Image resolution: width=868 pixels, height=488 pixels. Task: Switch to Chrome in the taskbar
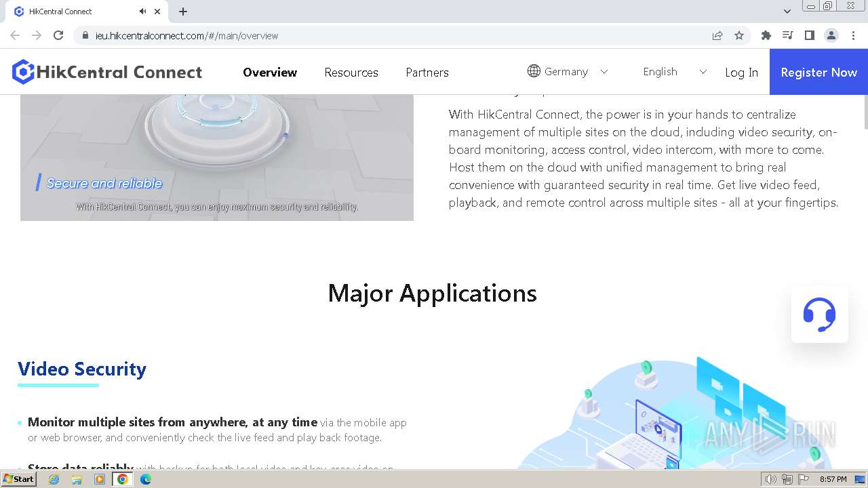click(123, 479)
